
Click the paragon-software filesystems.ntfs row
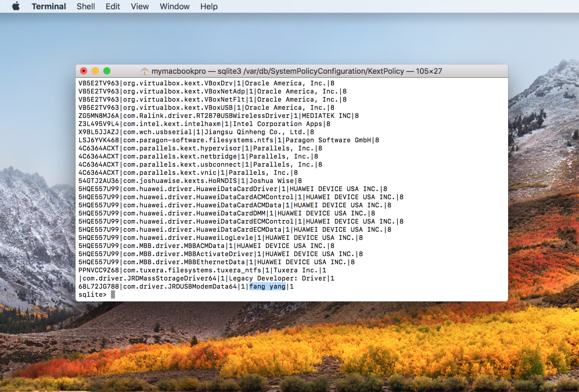coord(229,140)
